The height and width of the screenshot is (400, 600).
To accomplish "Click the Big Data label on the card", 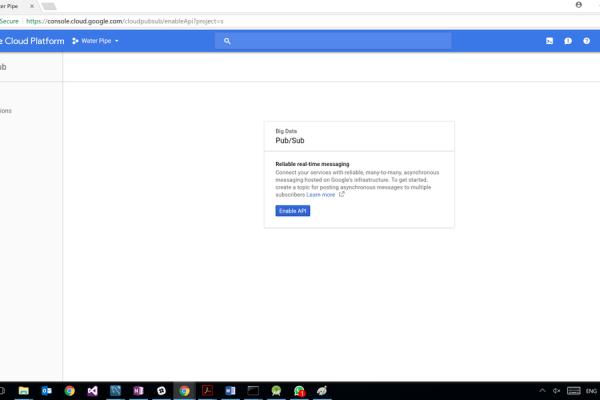I will pyautogui.click(x=286, y=131).
